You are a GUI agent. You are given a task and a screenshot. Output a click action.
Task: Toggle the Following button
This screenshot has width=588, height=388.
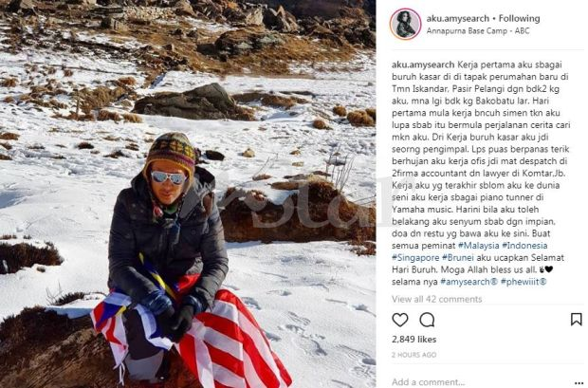point(519,18)
